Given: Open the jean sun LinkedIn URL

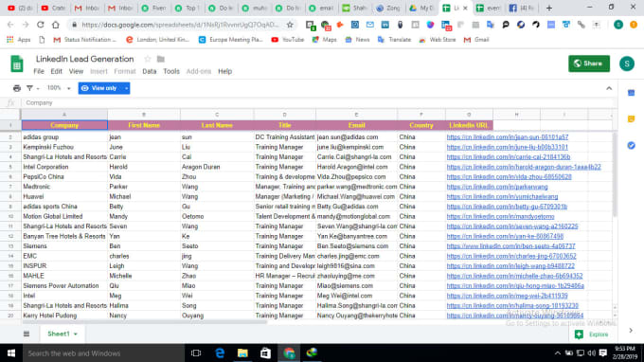Looking at the screenshot, I should 508,137.
